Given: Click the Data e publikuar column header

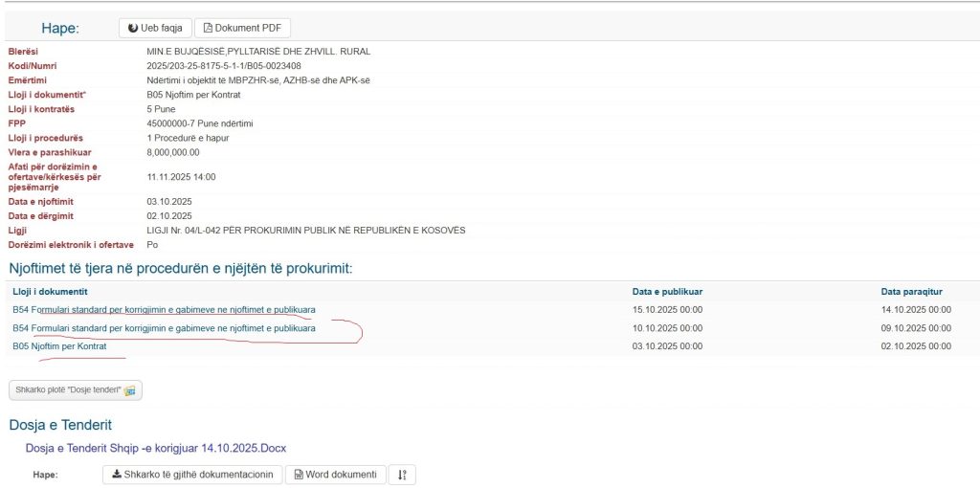Looking at the screenshot, I should click(x=667, y=291).
